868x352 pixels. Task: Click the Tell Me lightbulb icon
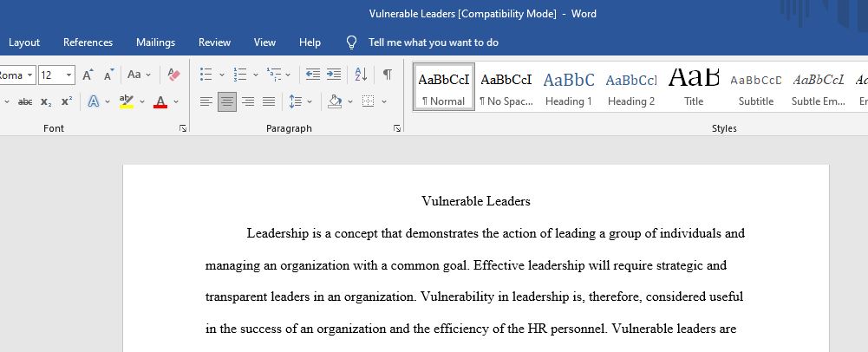pyautogui.click(x=351, y=42)
